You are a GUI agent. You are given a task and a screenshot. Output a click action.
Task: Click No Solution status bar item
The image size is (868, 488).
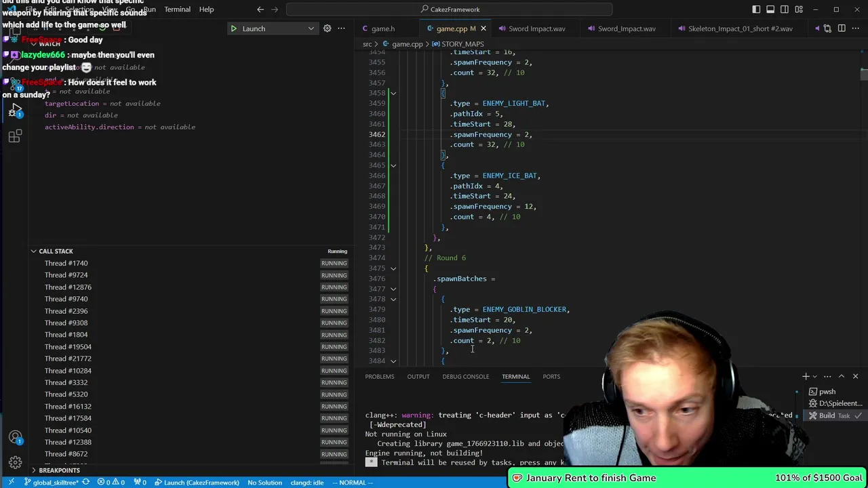point(264,483)
